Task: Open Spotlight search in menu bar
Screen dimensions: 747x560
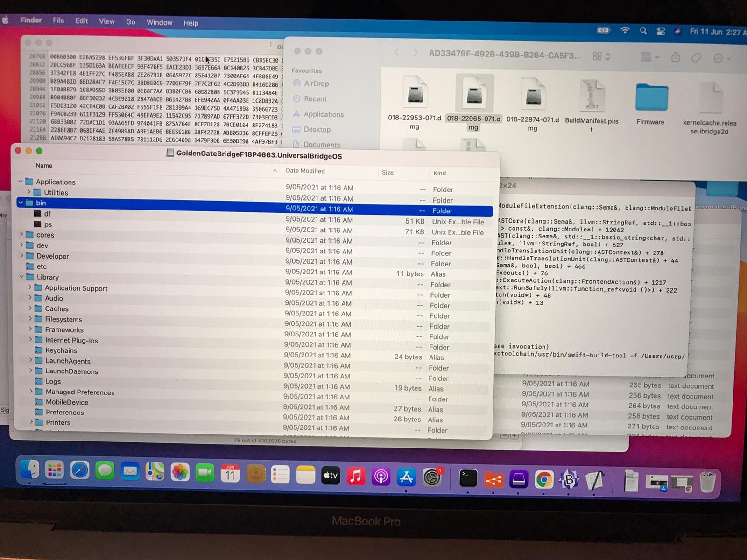Action: 643,31
